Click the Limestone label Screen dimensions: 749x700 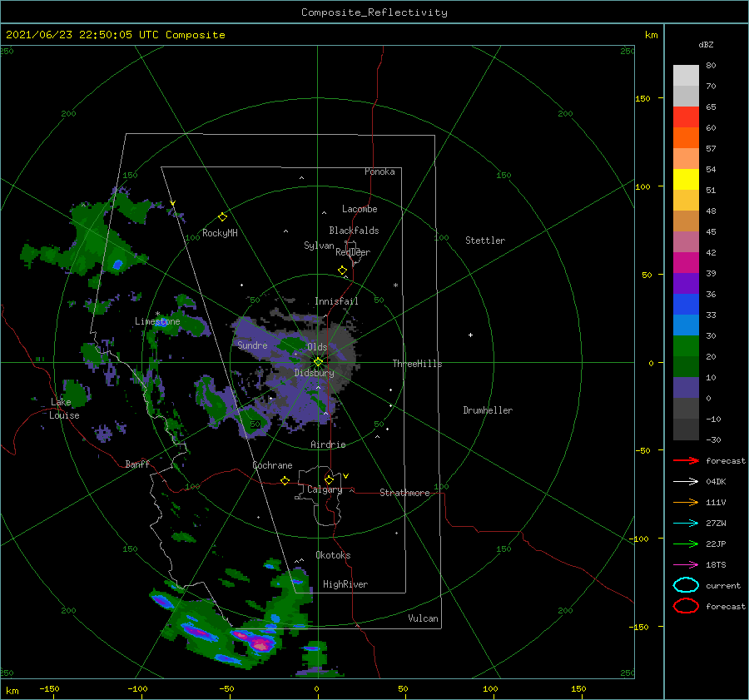157,321
